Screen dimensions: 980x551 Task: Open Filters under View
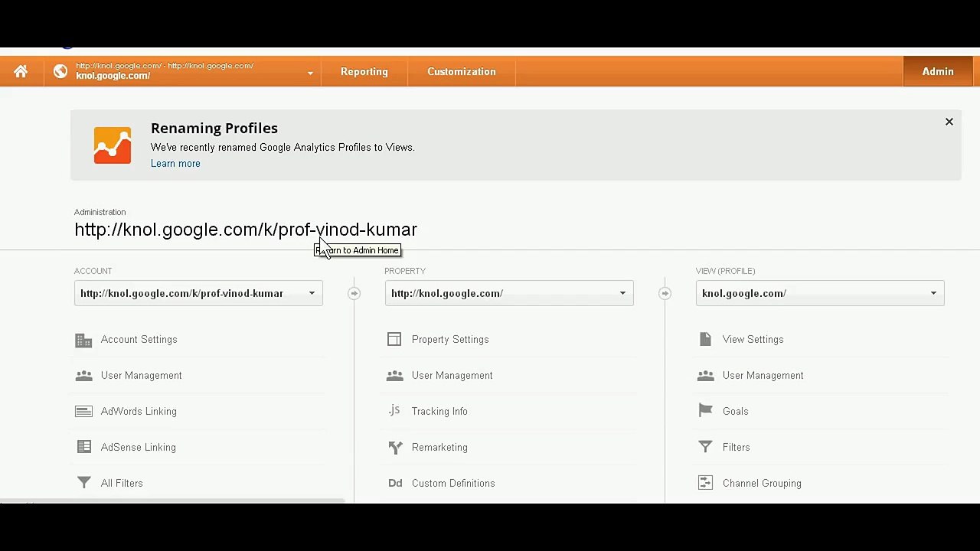point(737,448)
